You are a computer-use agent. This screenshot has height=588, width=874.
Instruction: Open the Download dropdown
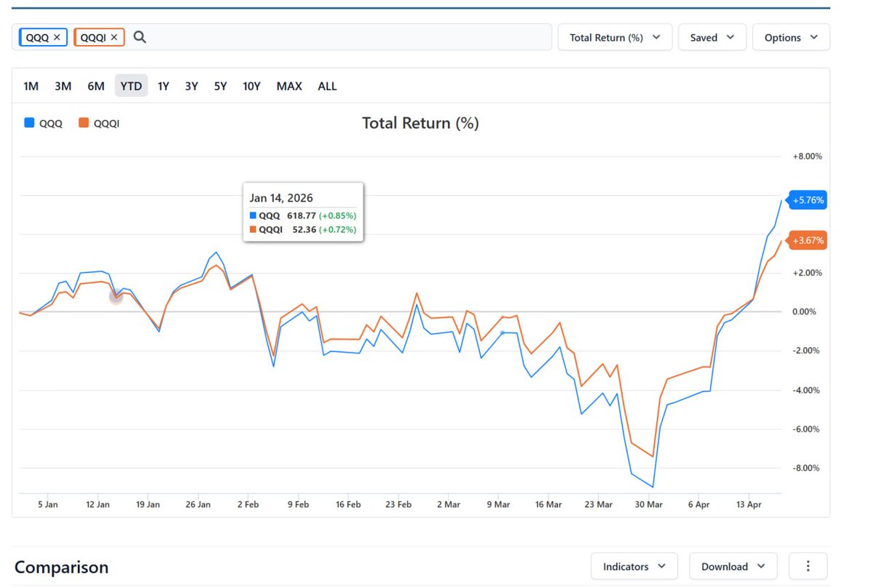[x=733, y=566]
